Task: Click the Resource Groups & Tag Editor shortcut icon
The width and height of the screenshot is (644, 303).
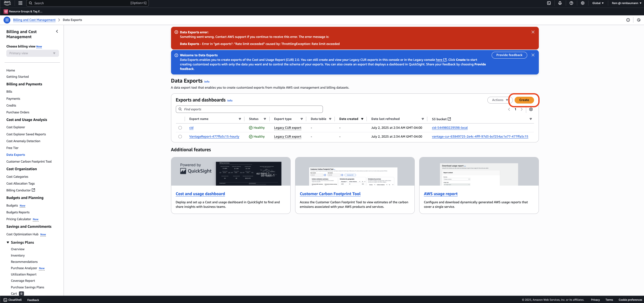Action: 6,11
